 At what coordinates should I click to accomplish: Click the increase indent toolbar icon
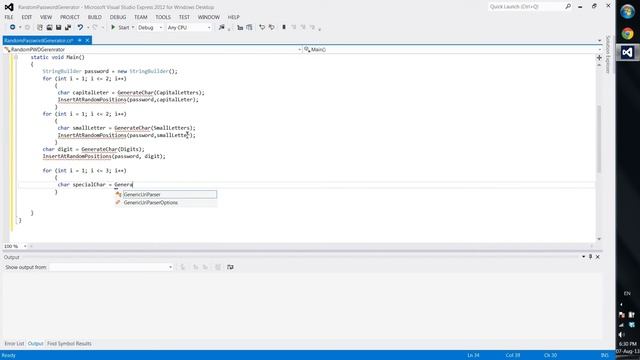(249, 27)
